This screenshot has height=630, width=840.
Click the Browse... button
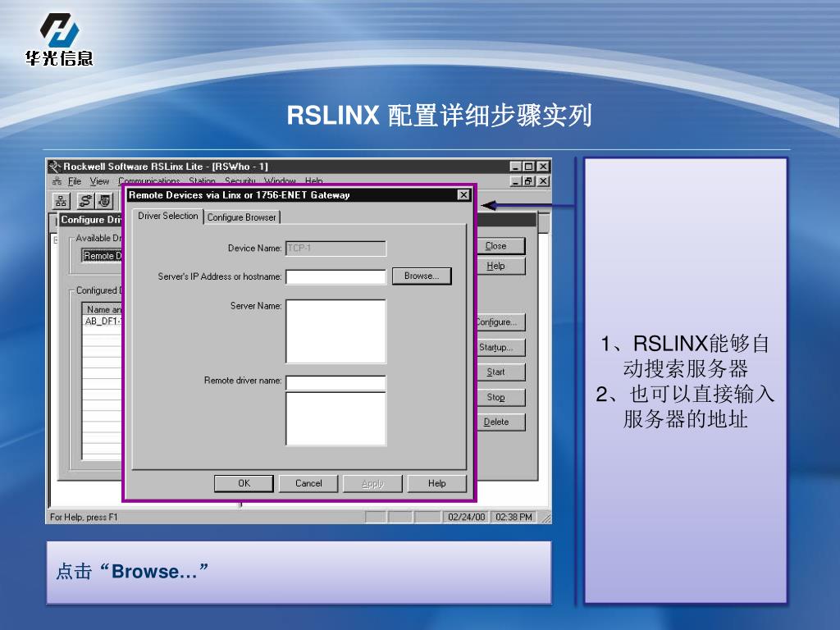pyautogui.click(x=422, y=276)
